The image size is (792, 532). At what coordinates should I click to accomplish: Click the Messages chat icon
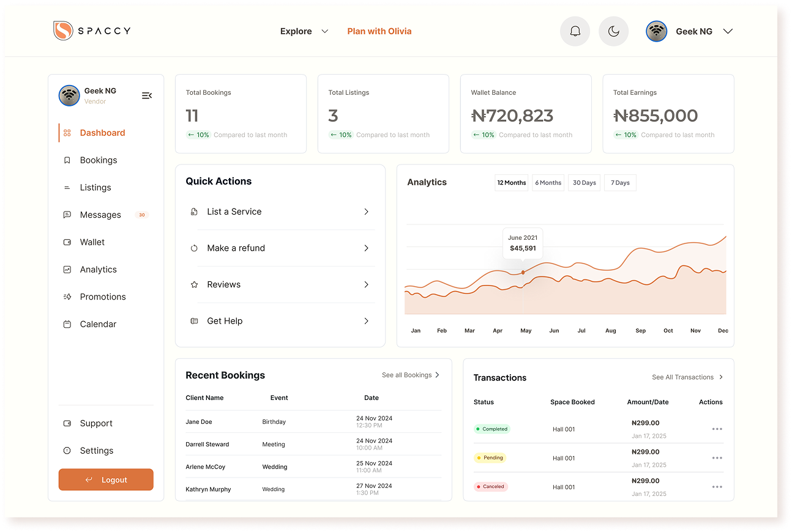point(67,215)
